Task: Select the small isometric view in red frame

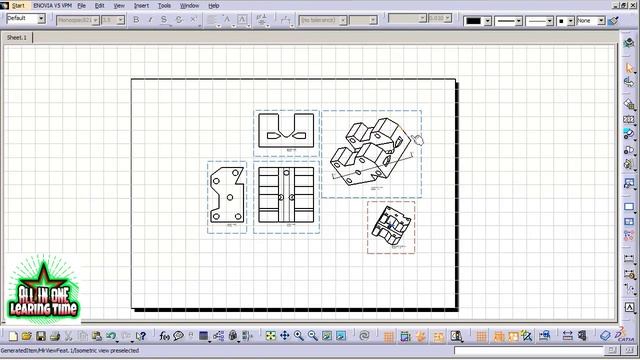Action: click(391, 227)
